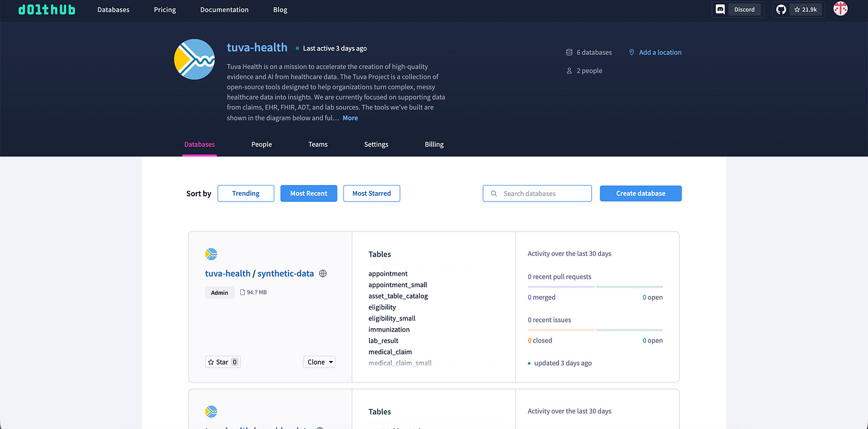The height and width of the screenshot is (429, 868).
Task: Click the GitHub star count 21.9k
Action: (805, 10)
